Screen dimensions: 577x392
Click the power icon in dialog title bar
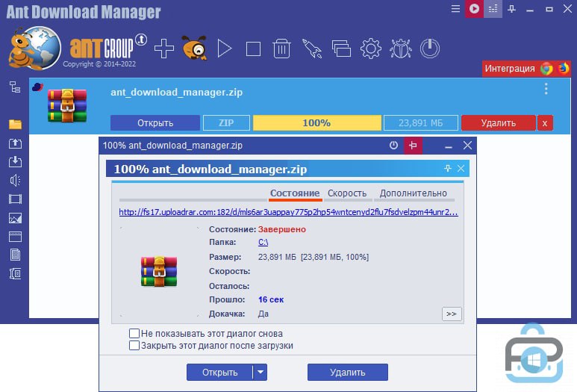pyautogui.click(x=393, y=146)
